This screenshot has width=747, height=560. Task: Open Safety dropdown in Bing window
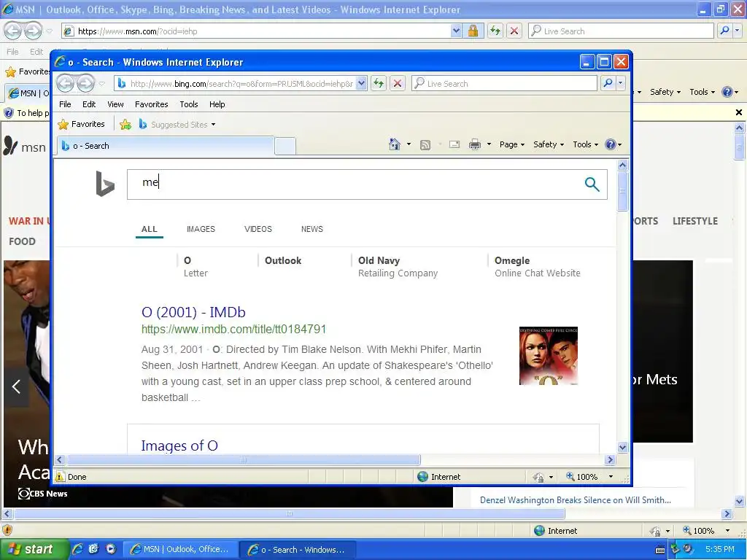(x=549, y=144)
